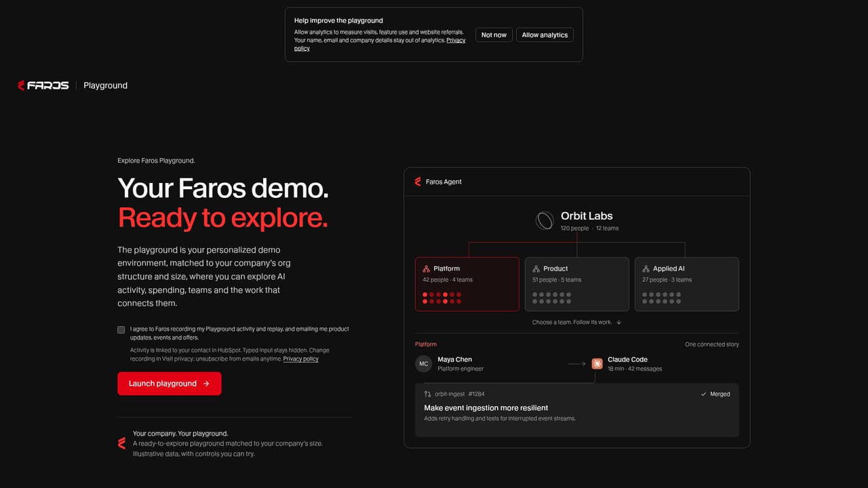The width and height of the screenshot is (868, 488).
Task: Click the MC avatar for Maya Chen
Action: click(424, 364)
